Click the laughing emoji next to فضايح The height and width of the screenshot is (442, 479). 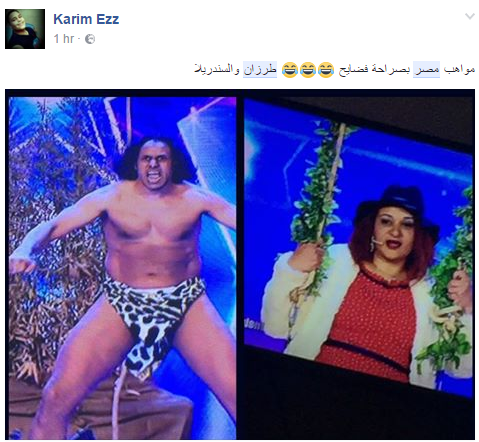pos(326,70)
